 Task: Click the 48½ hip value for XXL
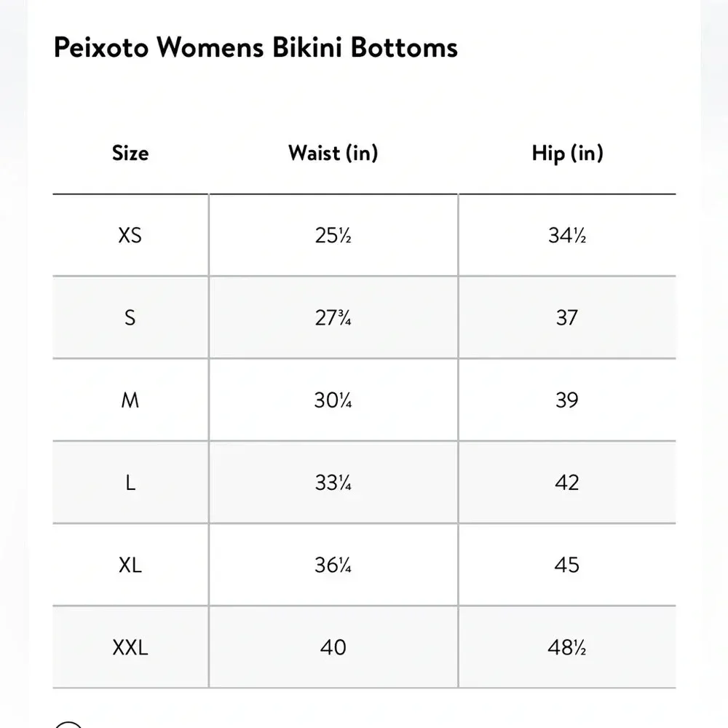coord(567,647)
